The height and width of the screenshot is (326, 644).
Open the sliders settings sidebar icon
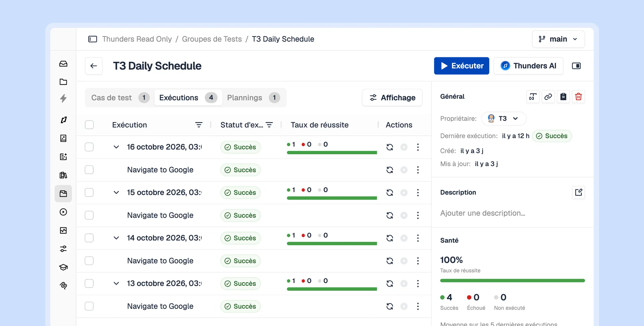[63, 249]
